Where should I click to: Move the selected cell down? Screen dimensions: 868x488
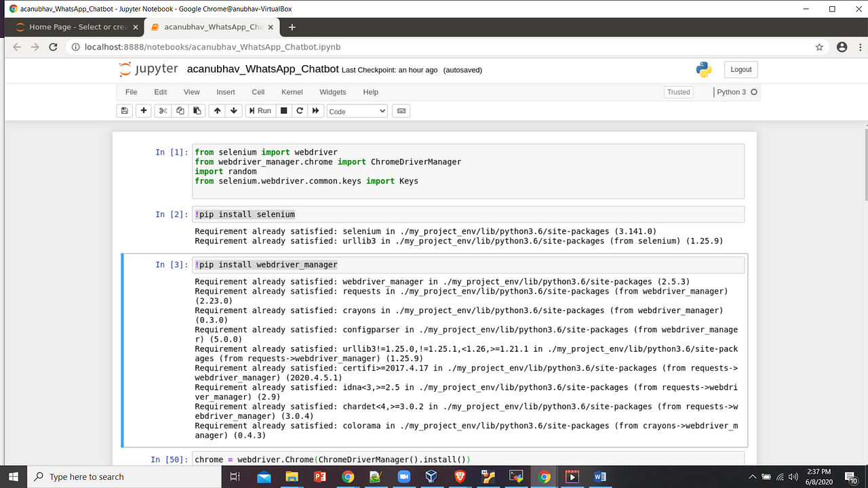click(x=234, y=110)
